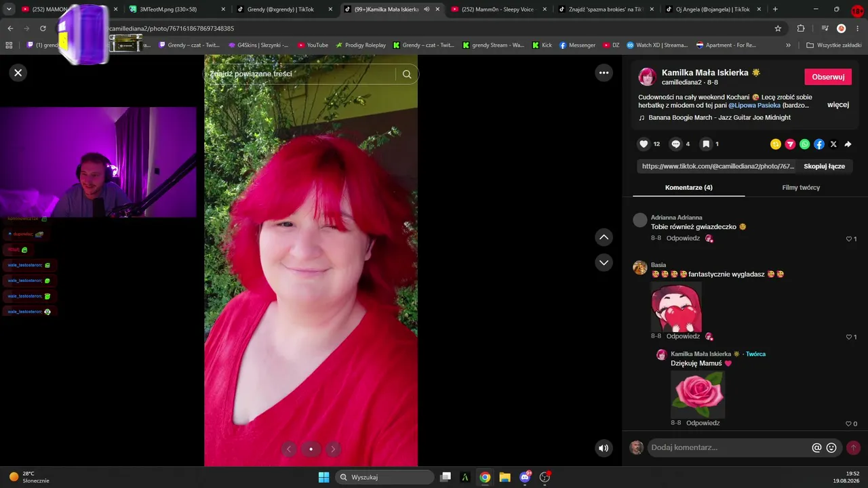Go to the next post with down chevron
Image resolution: width=868 pixels, height=488 pixels.
coord(604,262)
